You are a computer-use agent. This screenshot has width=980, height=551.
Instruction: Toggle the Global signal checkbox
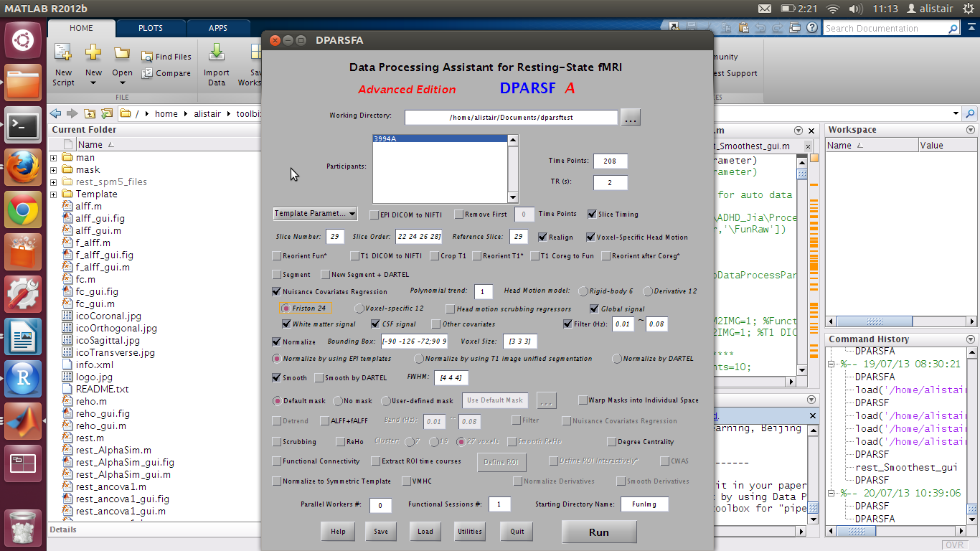click(x=594, y=309)
